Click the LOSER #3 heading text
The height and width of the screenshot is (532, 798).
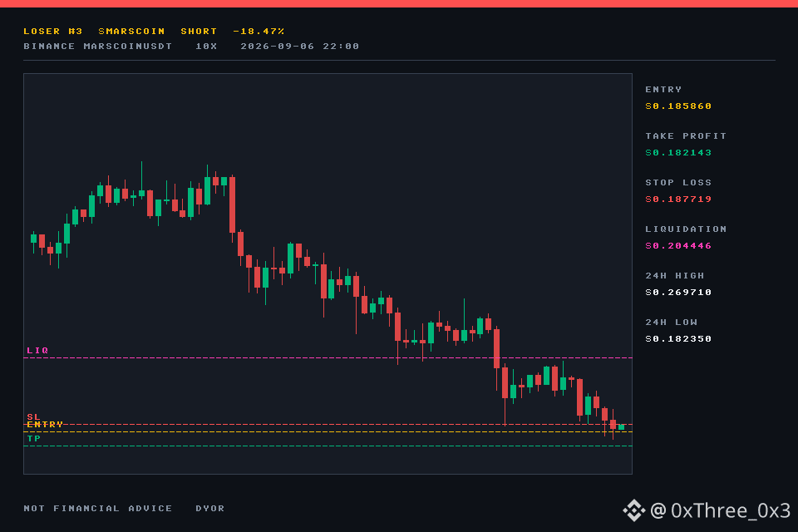[53, 31]
